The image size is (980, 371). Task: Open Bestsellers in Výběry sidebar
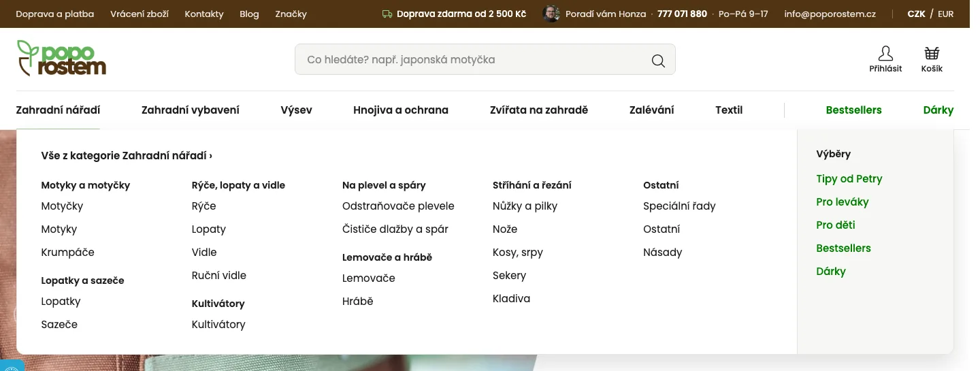click(x=843, y=248)
